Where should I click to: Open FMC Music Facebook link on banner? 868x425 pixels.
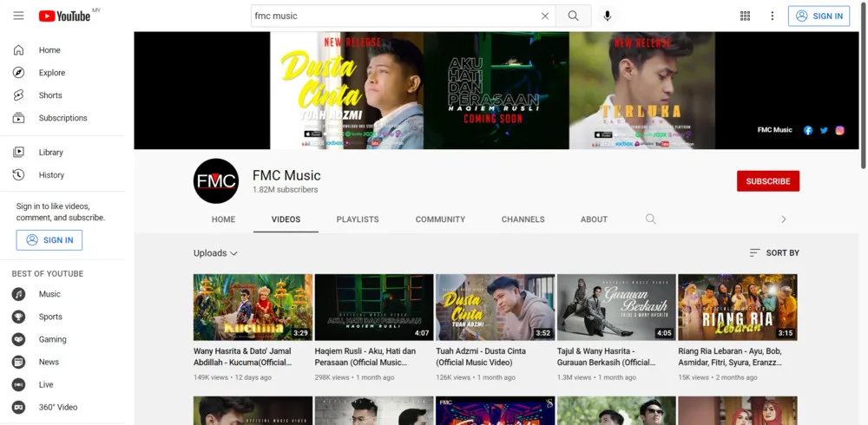[x=808, y=130]
